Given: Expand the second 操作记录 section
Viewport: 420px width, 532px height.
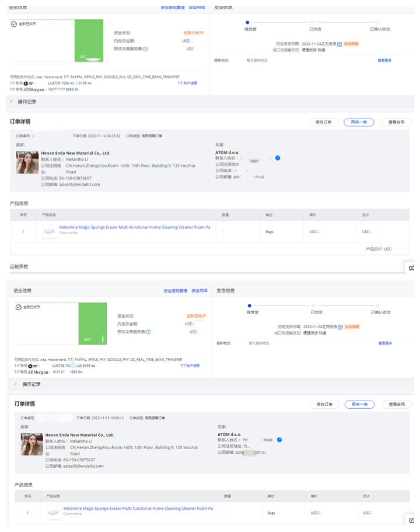Looking at the screenshot, I should point(16,384).
